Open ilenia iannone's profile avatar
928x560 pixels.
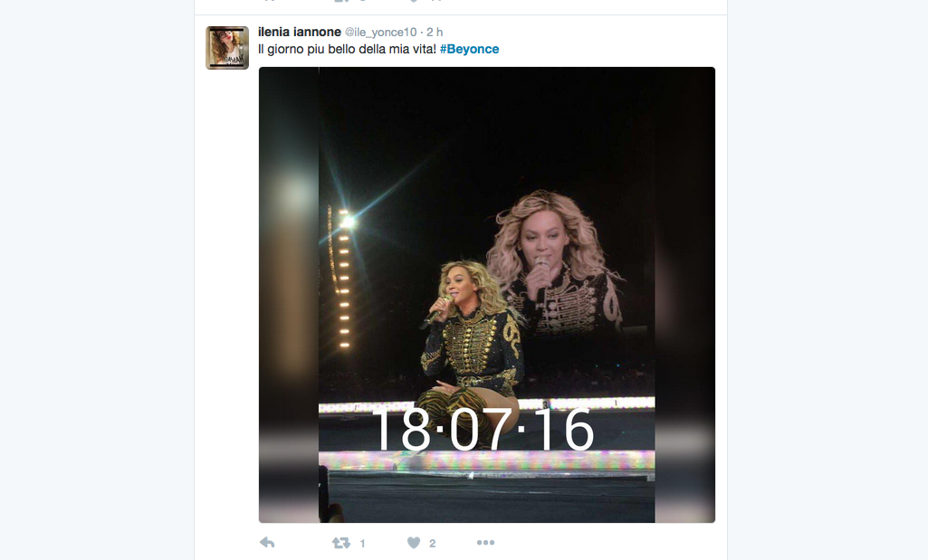point(227,48)
